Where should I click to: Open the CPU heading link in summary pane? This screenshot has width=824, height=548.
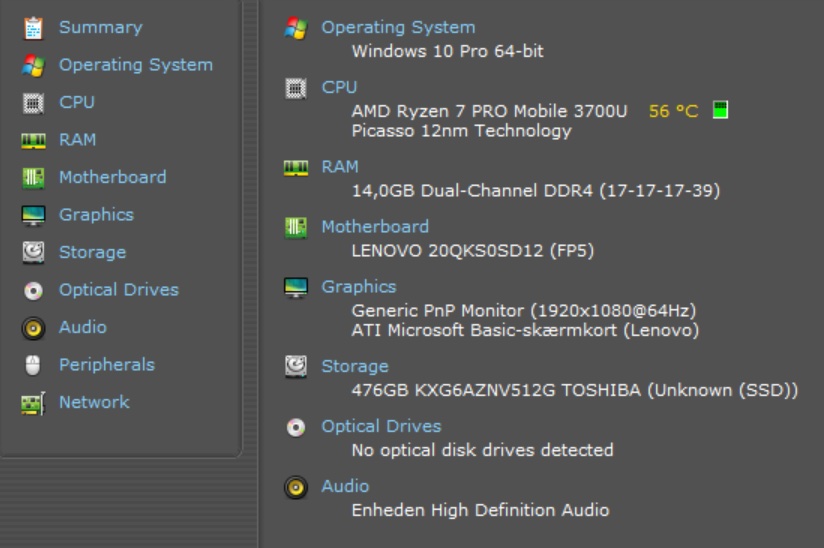click(x=339, y=88)
